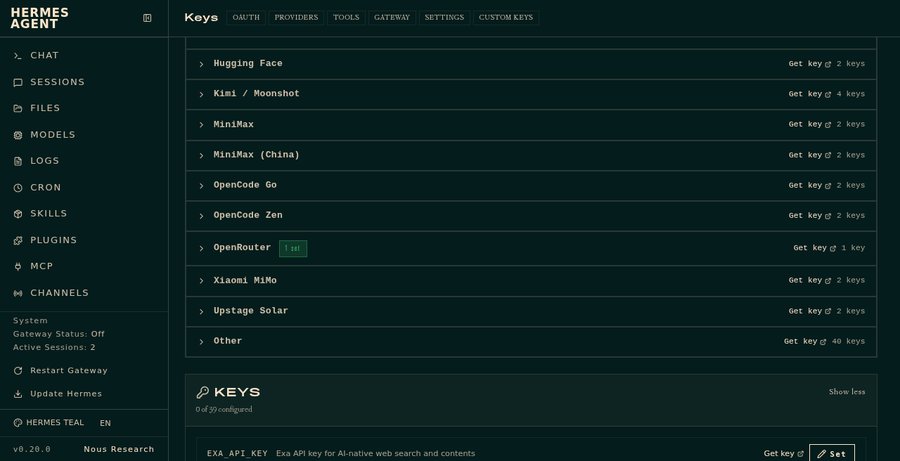900x461 pixels.
Task: Click the Skills cube icon
Action: [x=18, y=214]
